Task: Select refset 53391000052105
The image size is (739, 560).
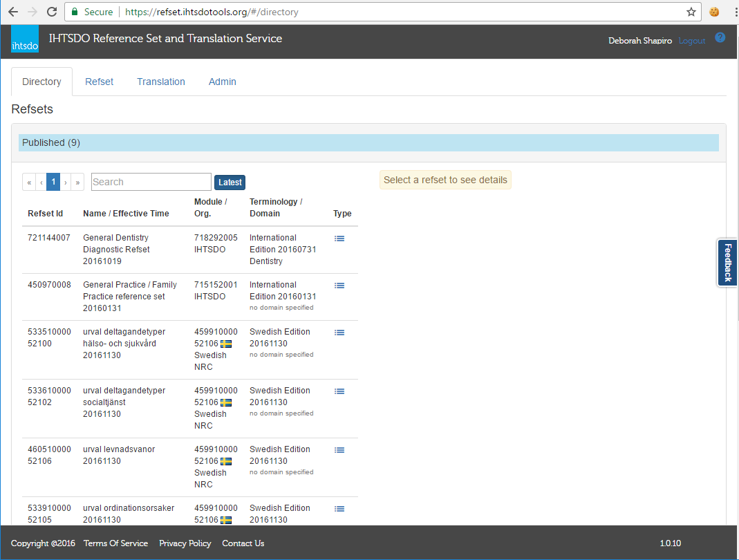Action: pyautogui.click(x=49, y=514)
